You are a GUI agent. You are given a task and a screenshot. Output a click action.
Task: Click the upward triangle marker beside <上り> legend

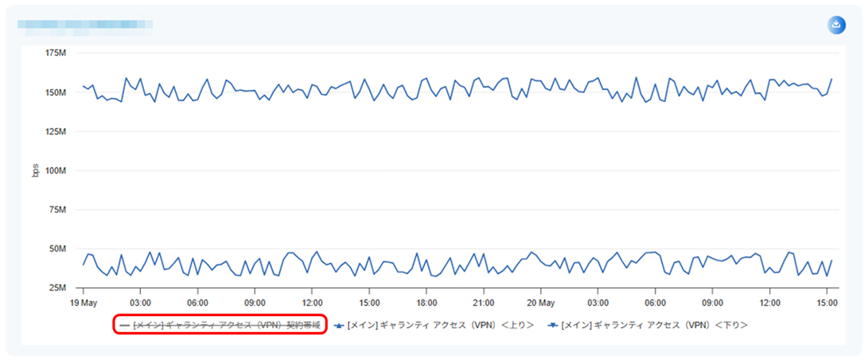[340, 326]
